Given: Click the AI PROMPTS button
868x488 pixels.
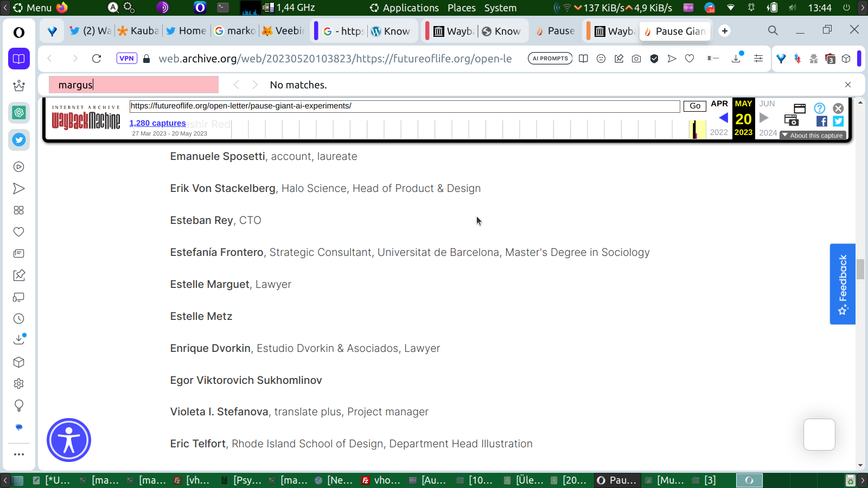Looking at the screenshot, I should (x=550, y=59).
